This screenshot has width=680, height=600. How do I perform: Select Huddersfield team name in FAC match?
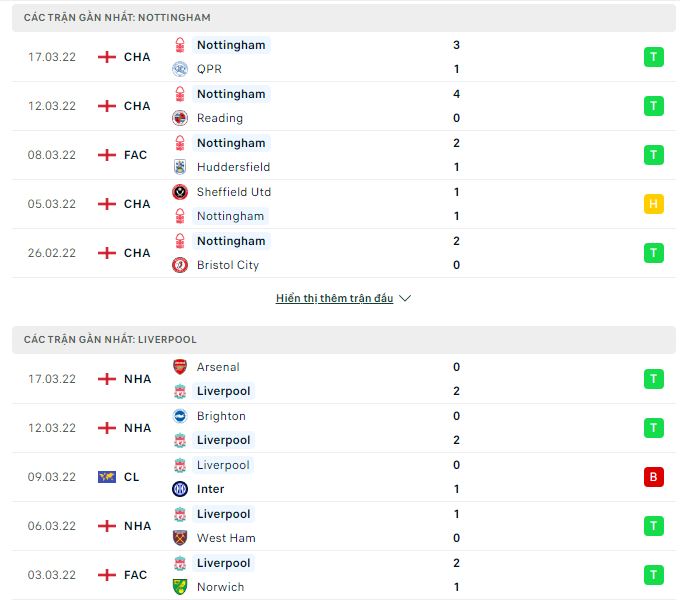pos(233,167)
